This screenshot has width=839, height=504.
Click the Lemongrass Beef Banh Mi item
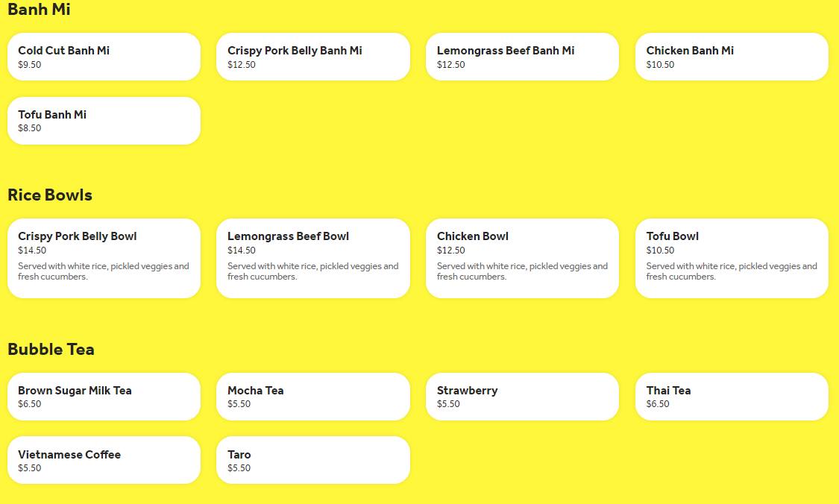(x=522, y=56)
